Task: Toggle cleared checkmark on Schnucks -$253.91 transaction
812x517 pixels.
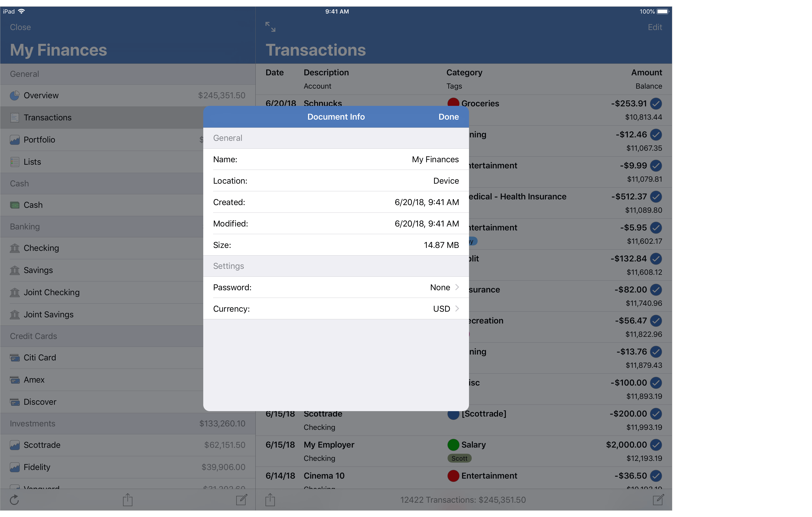Action: (656, 104)
